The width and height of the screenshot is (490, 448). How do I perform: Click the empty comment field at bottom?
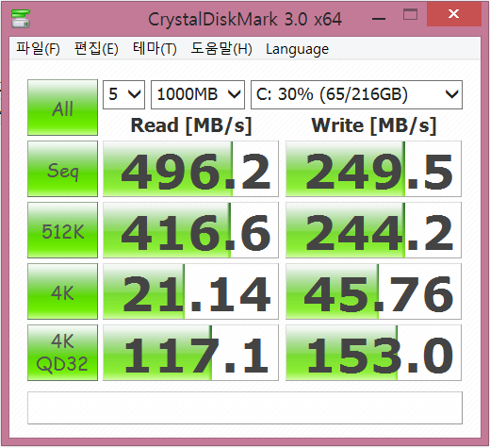[245, 407]
